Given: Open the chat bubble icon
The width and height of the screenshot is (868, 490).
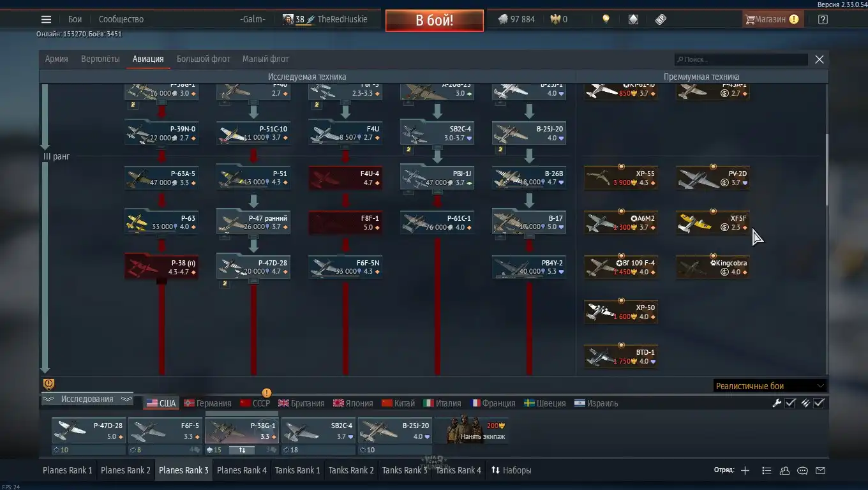Looking at the screenshot, I should tap(802, 470).
